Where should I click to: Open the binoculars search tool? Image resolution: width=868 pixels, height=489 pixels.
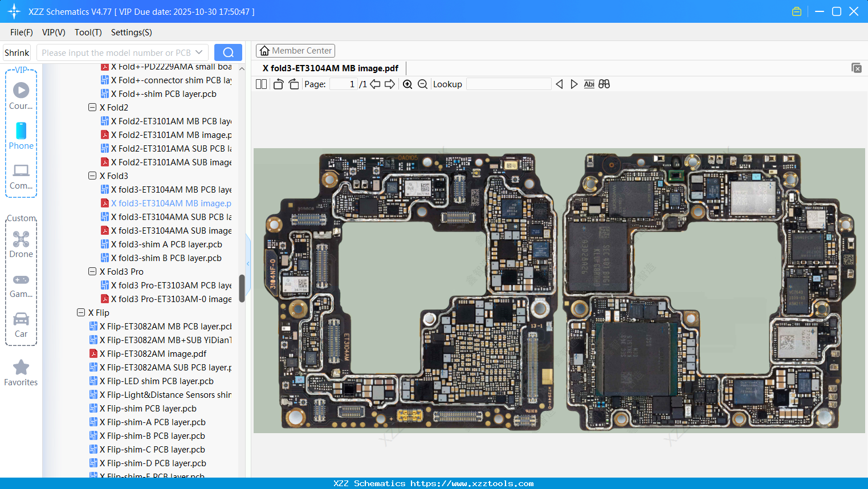(x=604, y=84)
